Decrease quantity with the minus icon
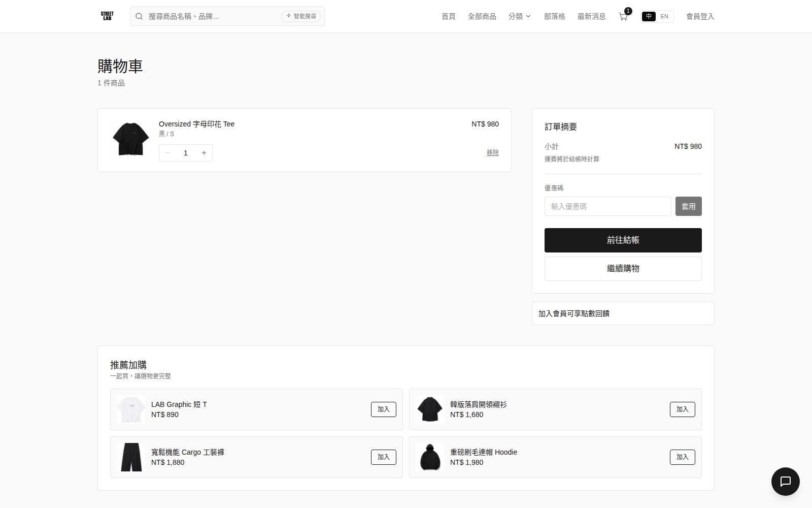Screen dimensions: 812x508 pyautogui.click(x=167, y=153)
